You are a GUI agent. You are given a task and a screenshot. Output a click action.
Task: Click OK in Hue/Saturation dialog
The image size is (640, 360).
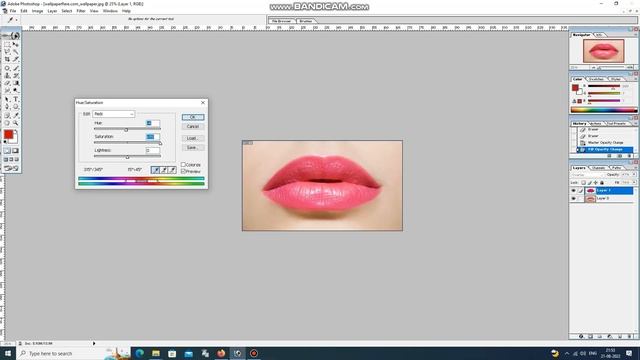point(193,117)
